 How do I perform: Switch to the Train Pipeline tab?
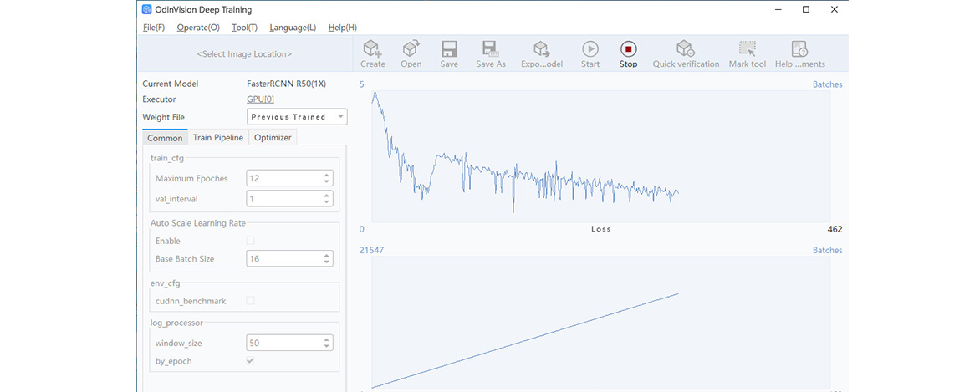tap(217, 138)
